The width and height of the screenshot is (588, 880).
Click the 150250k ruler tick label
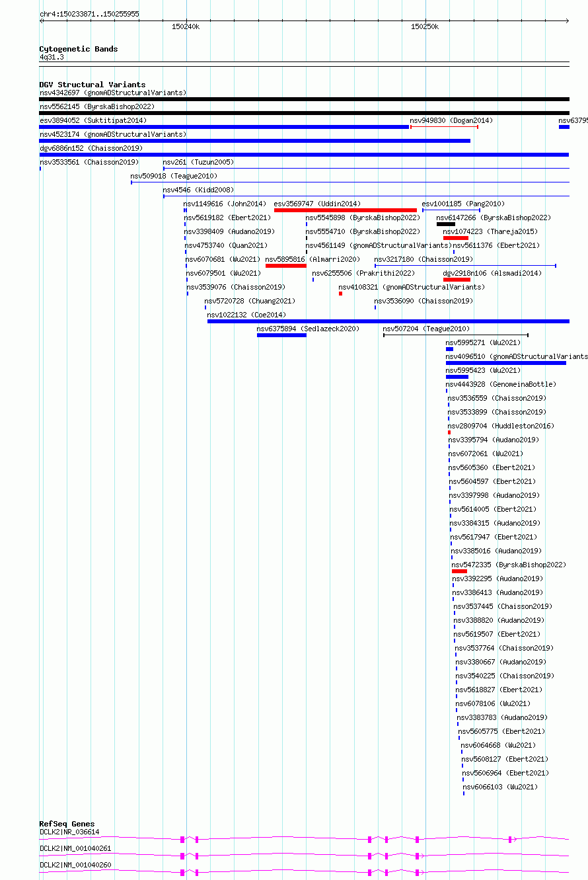click(425, 26)
